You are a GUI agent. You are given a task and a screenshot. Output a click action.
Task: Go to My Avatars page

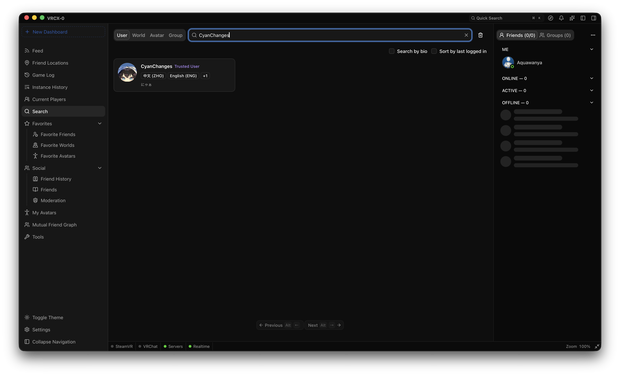63,213
